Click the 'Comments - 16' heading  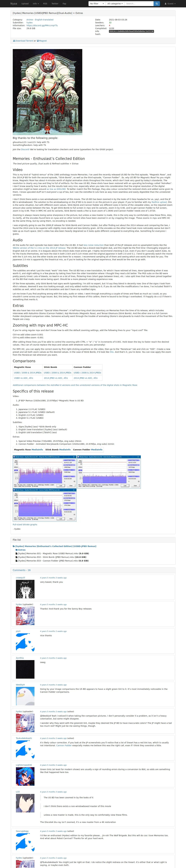pos(22,570)
